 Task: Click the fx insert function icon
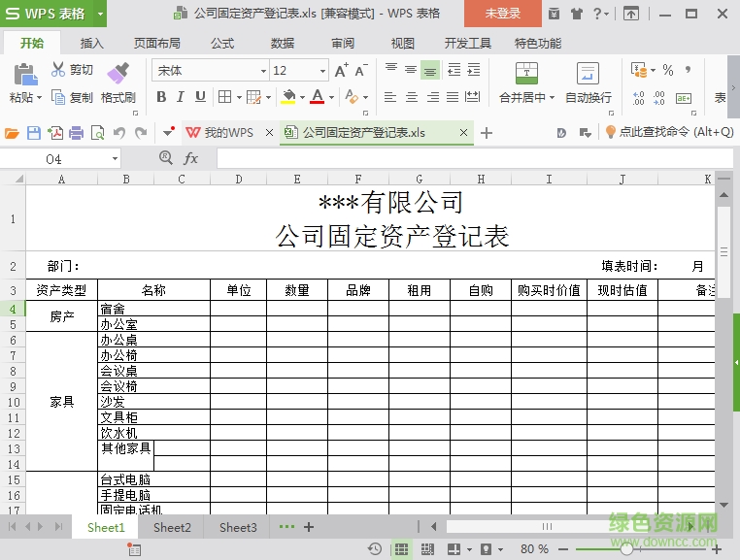pos(190,158)
